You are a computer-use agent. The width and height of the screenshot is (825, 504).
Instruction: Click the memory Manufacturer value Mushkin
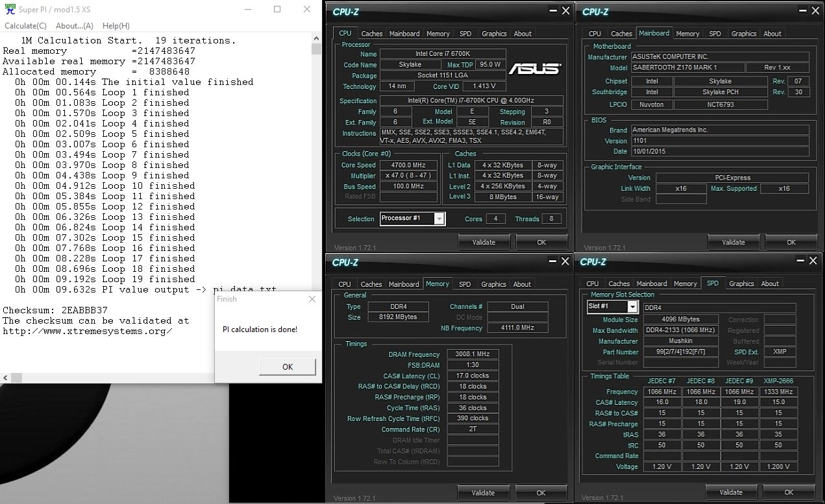680,341
